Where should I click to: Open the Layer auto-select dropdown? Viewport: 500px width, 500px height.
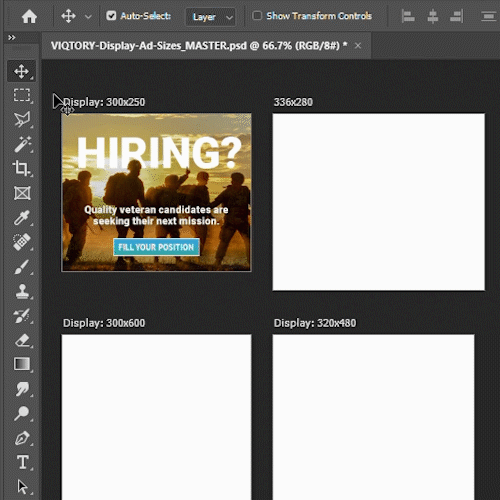(211, 17)
